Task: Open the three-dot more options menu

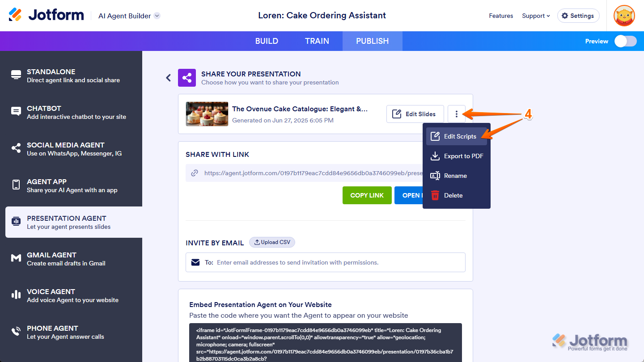Action: click(x=457, y=114)
